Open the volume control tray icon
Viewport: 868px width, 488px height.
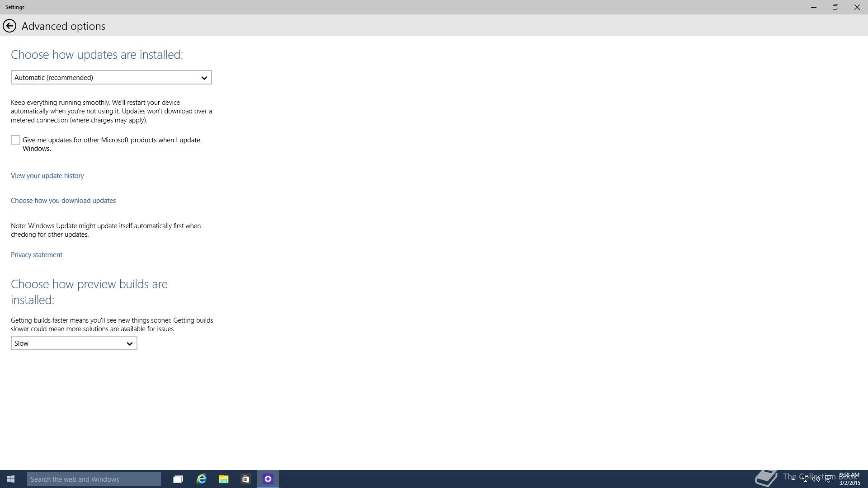pyautogui.click(x=816, y=479)
